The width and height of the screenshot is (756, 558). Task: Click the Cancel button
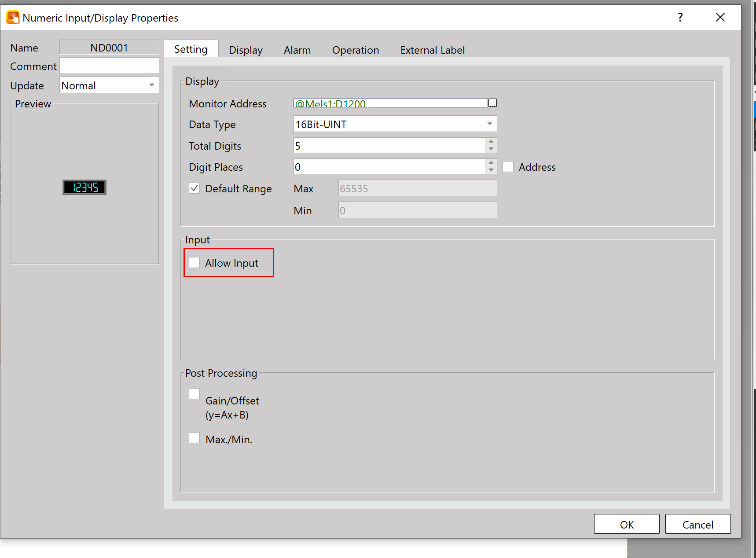(697, 524)
